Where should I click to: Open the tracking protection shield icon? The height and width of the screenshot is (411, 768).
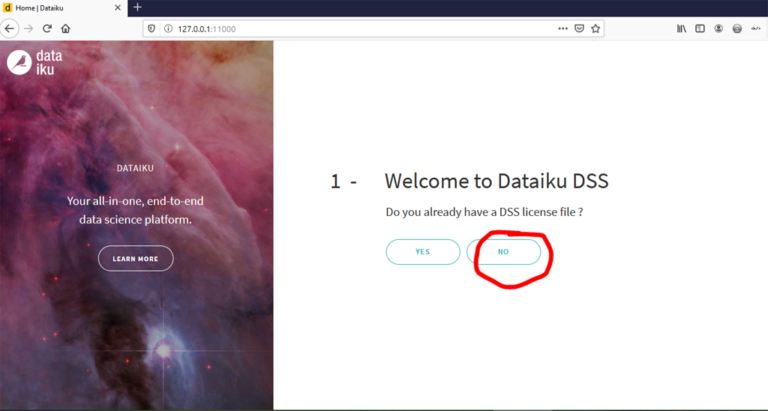(152, 28)
